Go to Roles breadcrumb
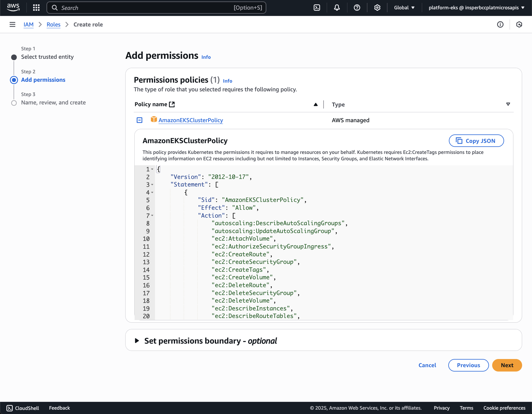Viewport: 532px width, 414px height. click(x=53, y=24)
